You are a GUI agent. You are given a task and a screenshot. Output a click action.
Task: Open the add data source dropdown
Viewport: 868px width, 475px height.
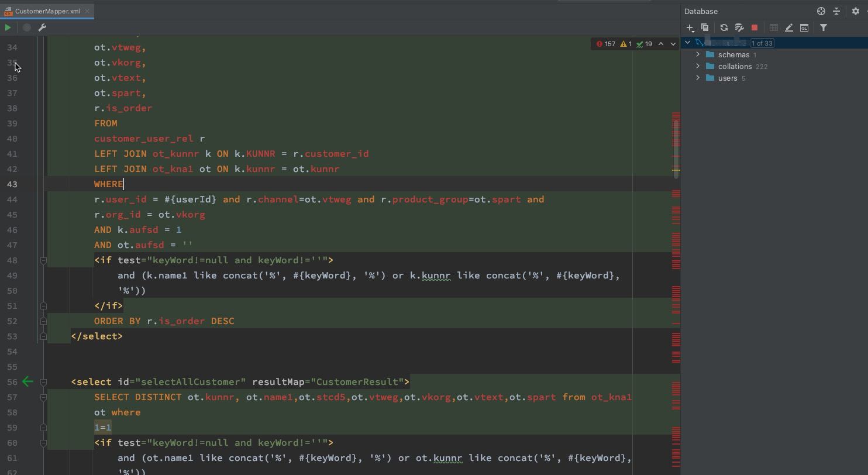click(690, 27)
